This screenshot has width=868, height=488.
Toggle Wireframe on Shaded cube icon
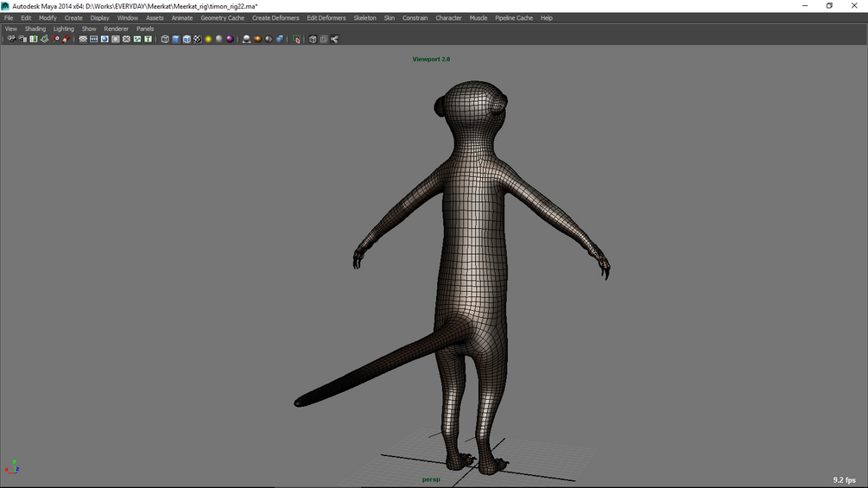tap(187, 39)
